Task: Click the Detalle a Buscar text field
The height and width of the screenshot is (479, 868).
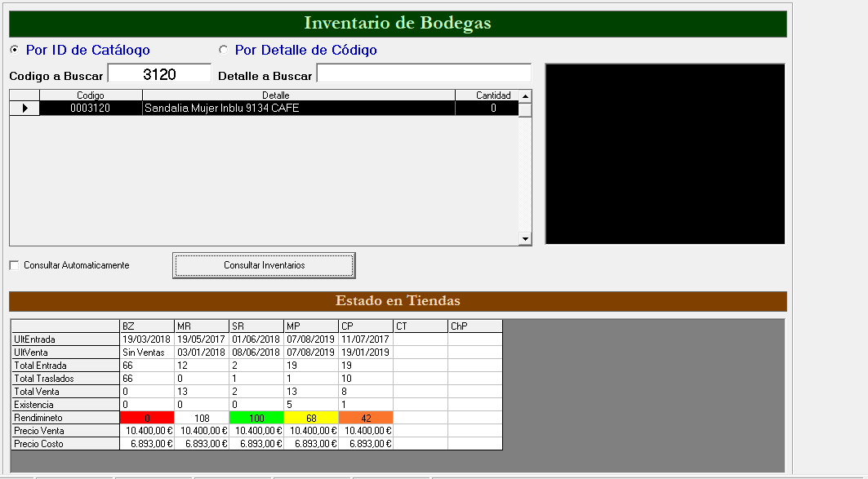Action: (423, 74)
